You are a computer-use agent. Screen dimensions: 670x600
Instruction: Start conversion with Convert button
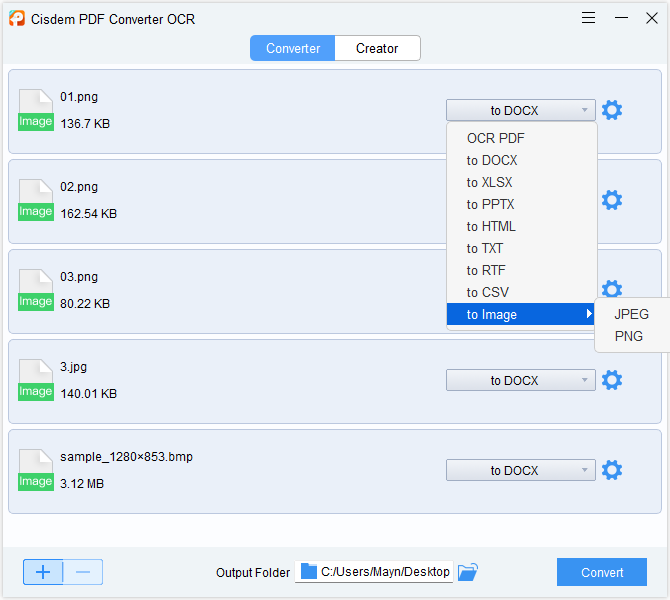coord(602,572)
